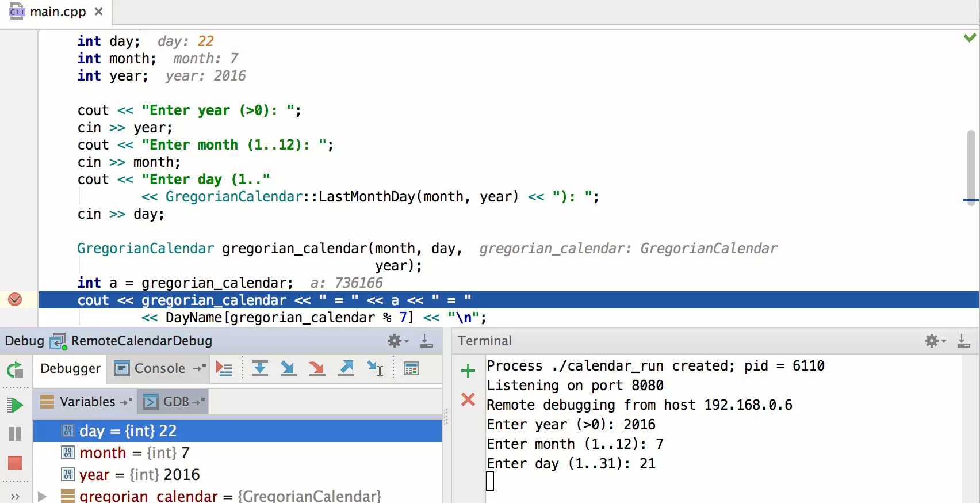Image resolution: width=980 pixels, height=503 pixels.
Task: Click the red Force Step Into icon
Action: coord(317,369)
